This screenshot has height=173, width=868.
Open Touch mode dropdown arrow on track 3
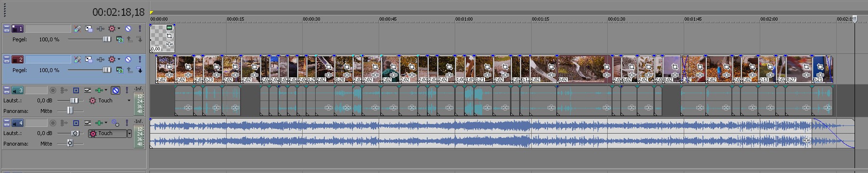[129, 100]
